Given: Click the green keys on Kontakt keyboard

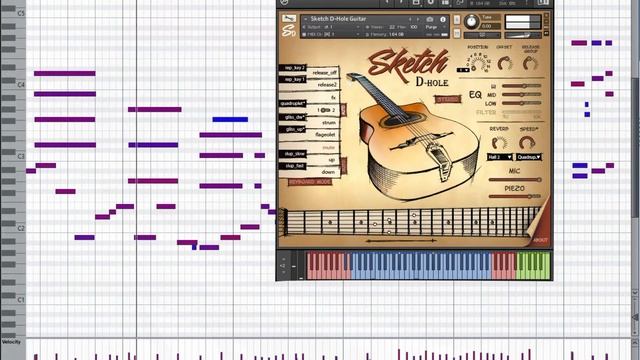Looking at the screenshot, I should [x=533, y=265].
